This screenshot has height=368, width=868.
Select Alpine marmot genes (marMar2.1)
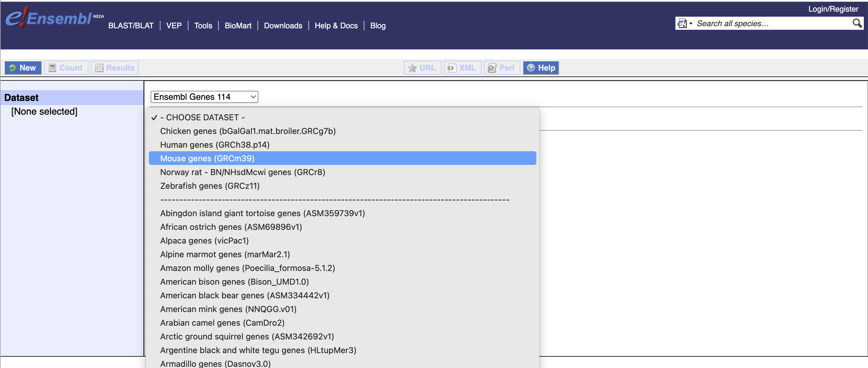[x=342, y=254]
